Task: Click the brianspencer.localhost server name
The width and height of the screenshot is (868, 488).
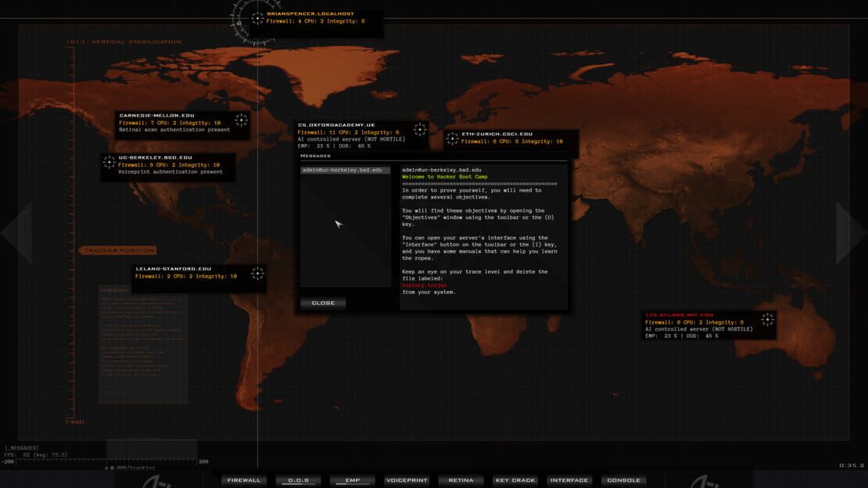Action: point(310,14)
